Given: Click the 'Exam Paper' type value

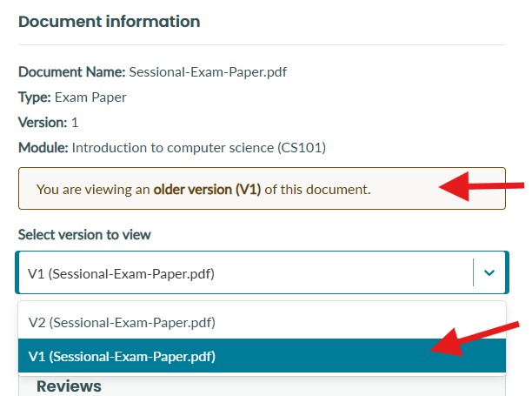Looking at the screenshot, I should click(x=90, y=97).
